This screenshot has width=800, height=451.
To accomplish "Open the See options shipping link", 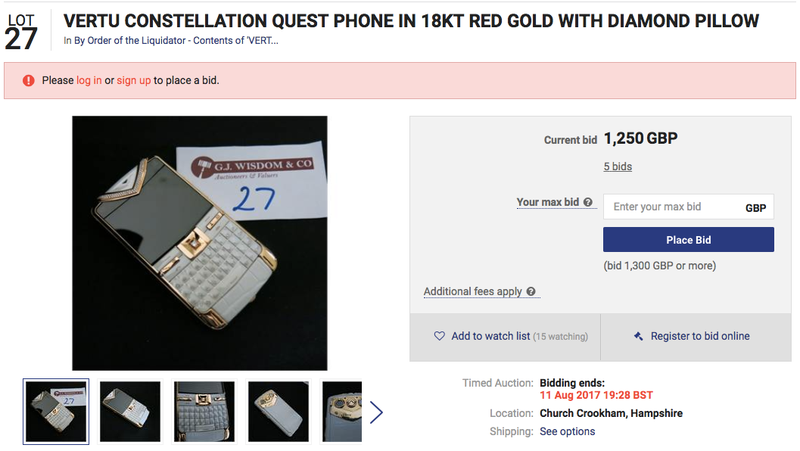I will [567, 432].
